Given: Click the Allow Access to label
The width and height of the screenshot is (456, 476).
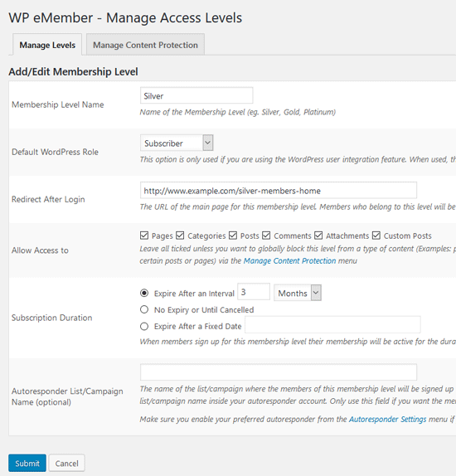Looking at the screenshot, I should point(40,250).
